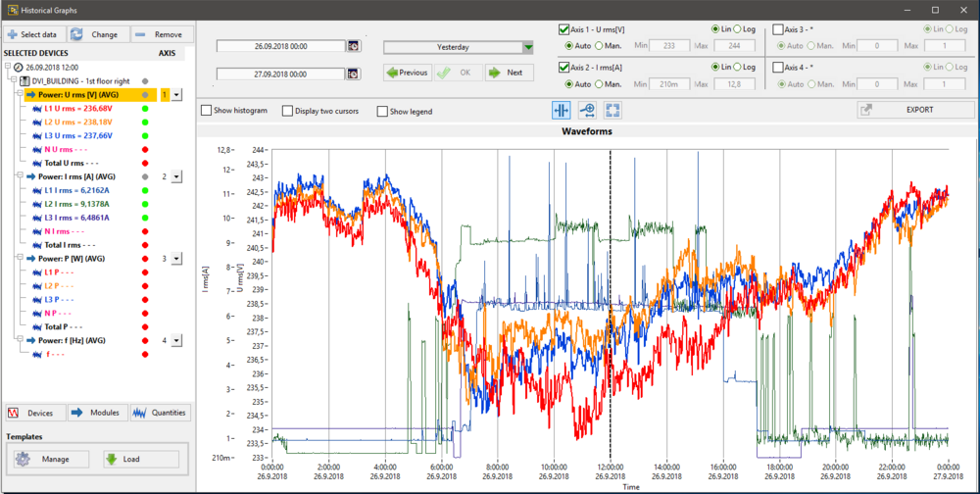Screen dimensions: 980x494
Task: Collapse the Power: P [W] (AVG) tree node
Action: pyautogui.click(x=21, y=259)
